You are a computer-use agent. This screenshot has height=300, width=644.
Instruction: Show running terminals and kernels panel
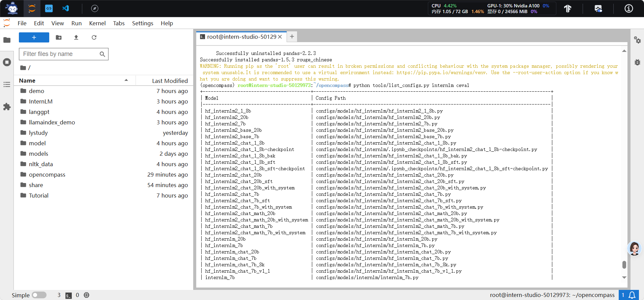click(x=7, y=62)
